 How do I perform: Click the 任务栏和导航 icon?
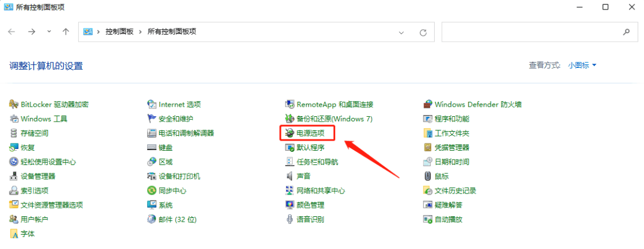[290, 161]
